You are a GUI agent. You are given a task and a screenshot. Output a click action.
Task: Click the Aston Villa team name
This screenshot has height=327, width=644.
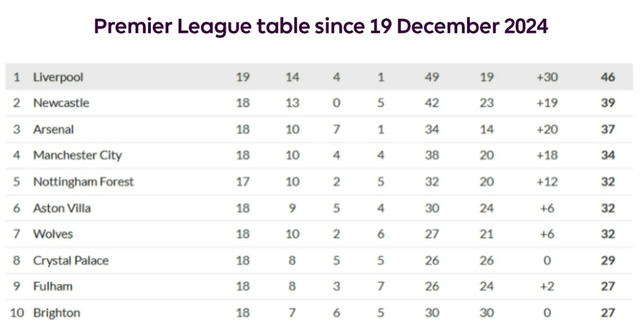pos(61,208)
